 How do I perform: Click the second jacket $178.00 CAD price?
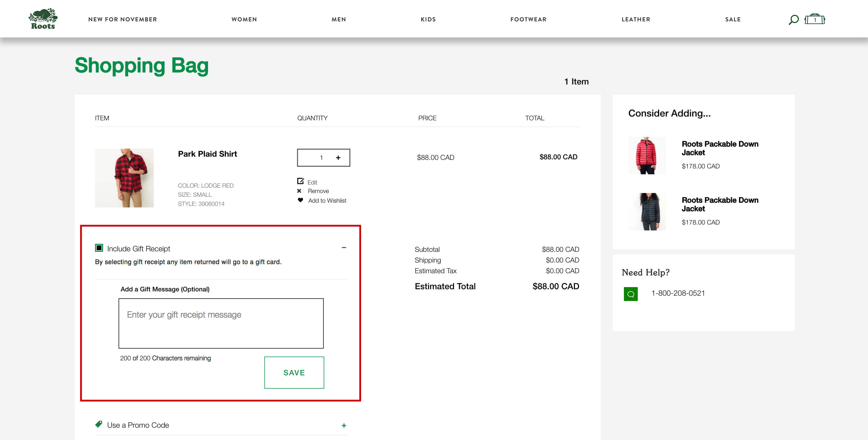tap(701, 222)
